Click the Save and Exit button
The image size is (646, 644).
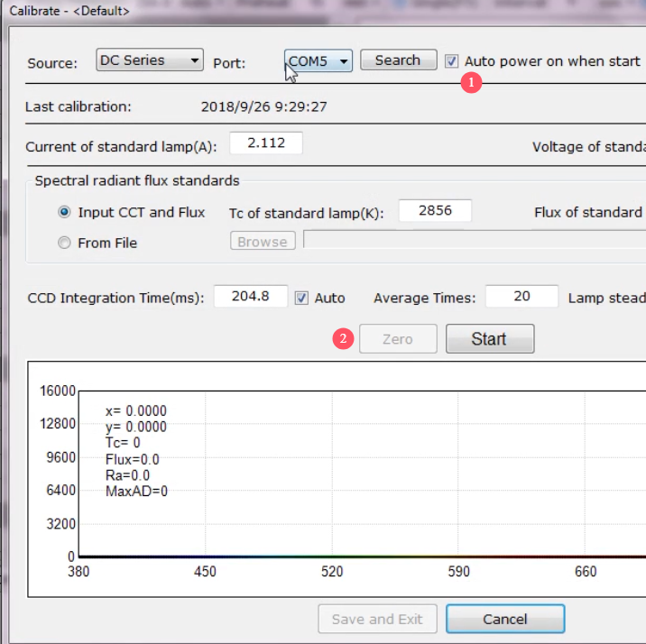point(377,619)
